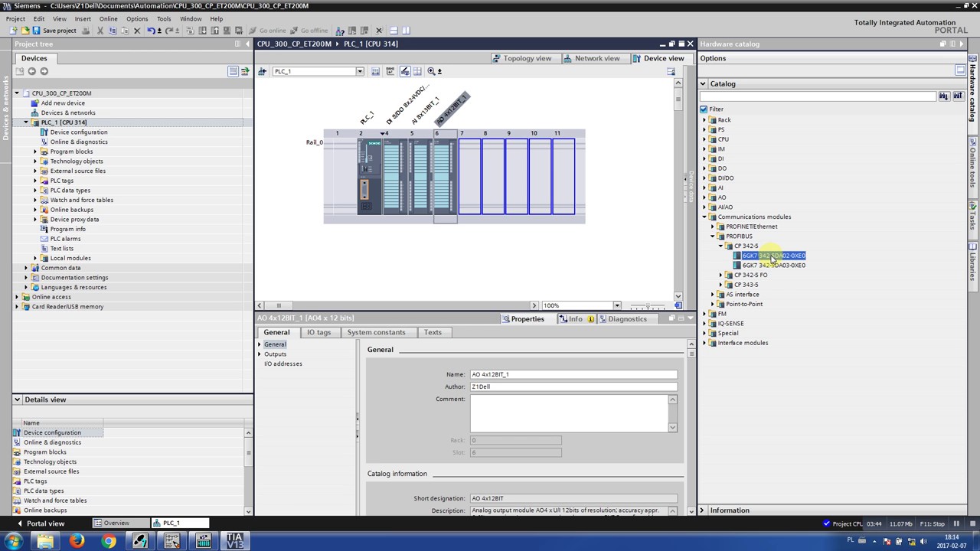The width and height of the screenshot is (980, 551).
Task: Click the New project toolbar icon
Action: click(x=14, y=31)
